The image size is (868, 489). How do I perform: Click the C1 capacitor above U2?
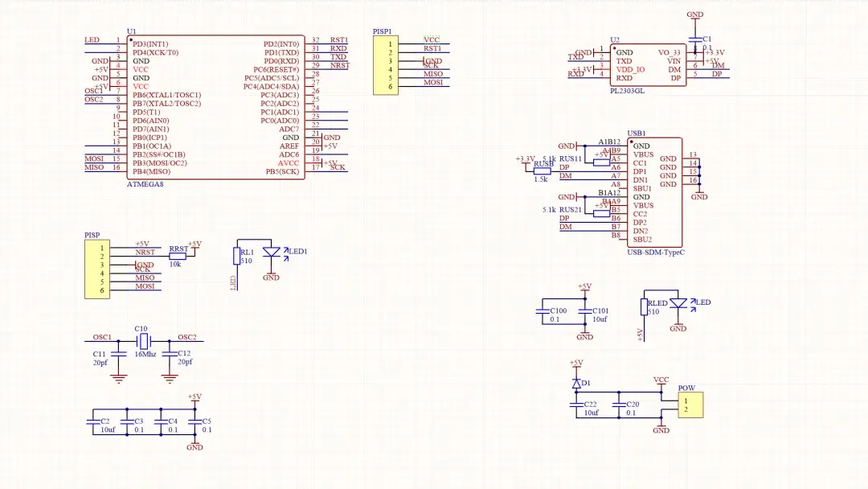[695, 40]
